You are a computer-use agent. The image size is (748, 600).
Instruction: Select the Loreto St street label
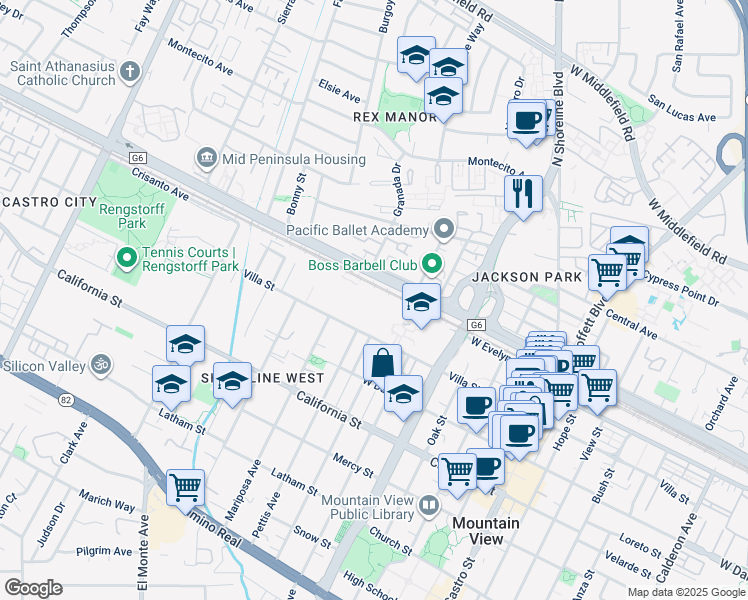pyautogui.click(x=642, y=546)
